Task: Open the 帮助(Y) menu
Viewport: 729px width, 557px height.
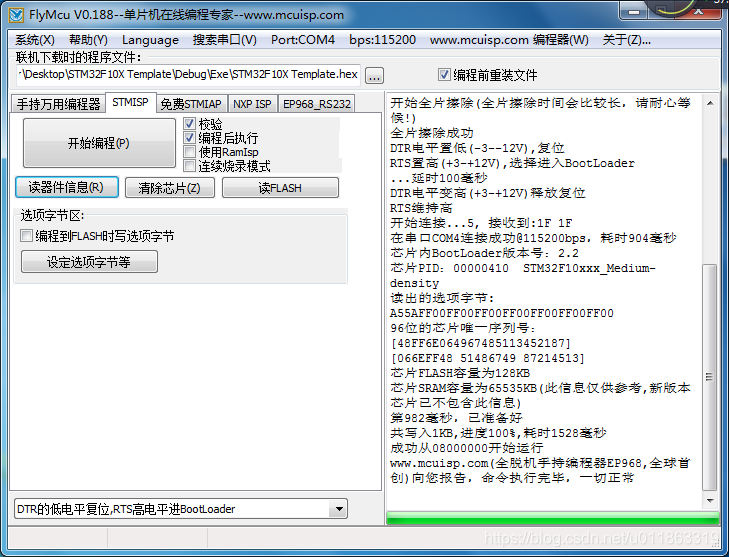Action: coord(88,40)
